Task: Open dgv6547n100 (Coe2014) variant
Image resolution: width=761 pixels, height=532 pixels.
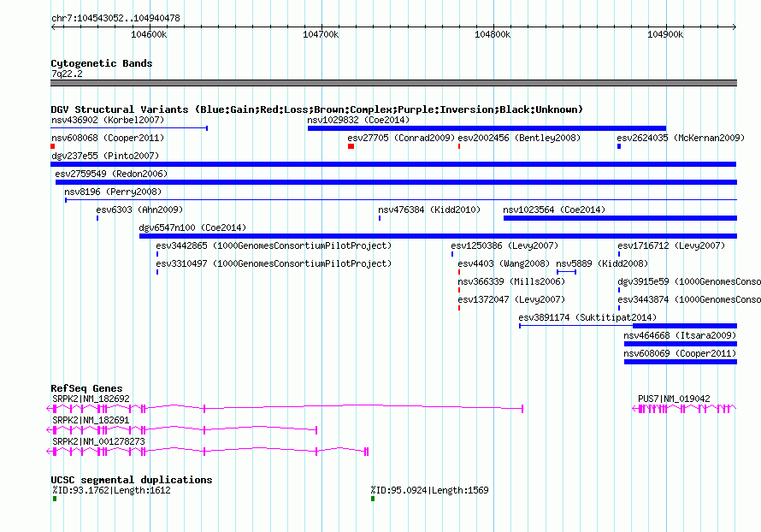Action: pos(192,228)
